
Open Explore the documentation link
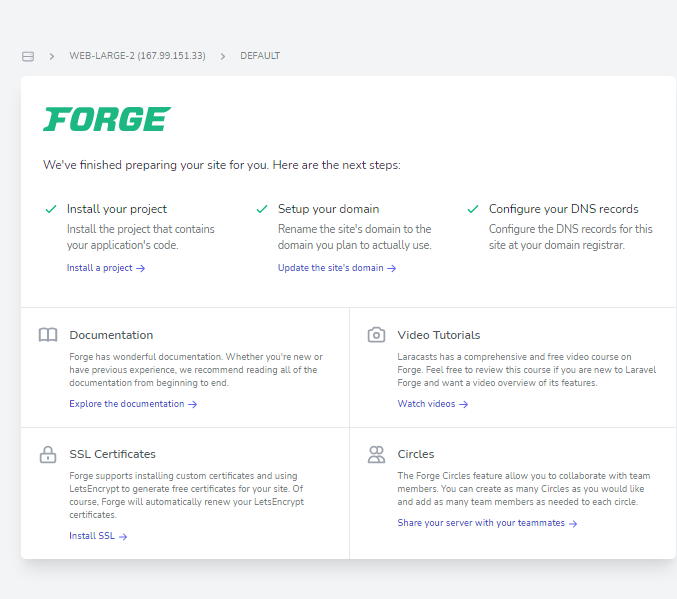coord(133,404)
